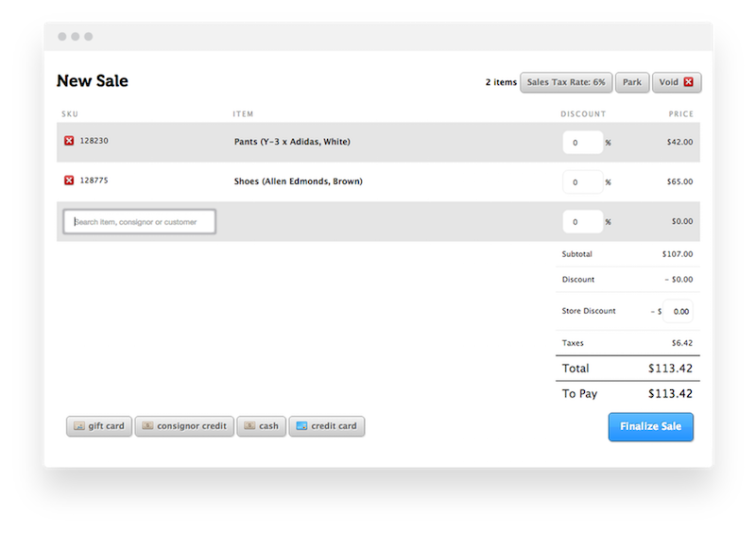The height and width of the screenshot is (533, 756).
Task: Click the $0.00 price in empty row
Action: click(x=682, y=221)
